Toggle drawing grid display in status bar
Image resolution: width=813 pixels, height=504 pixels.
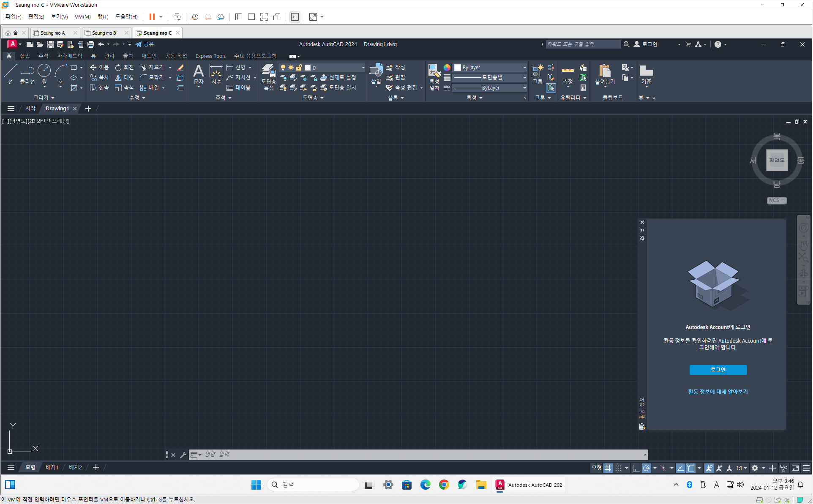pyautogui.click(x=608, y=468)
